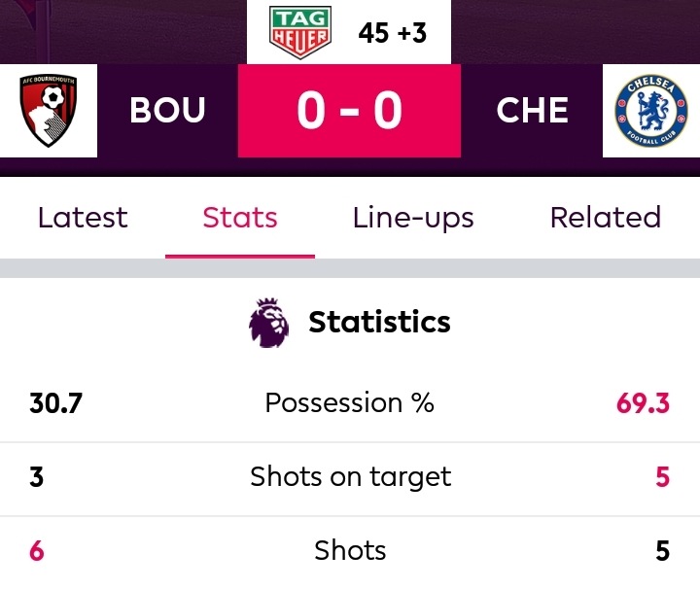Click the TAG Heuer sponsor logo
This screenshot has width=700, height=589.
pyautogui.click(x=300, y=32)
